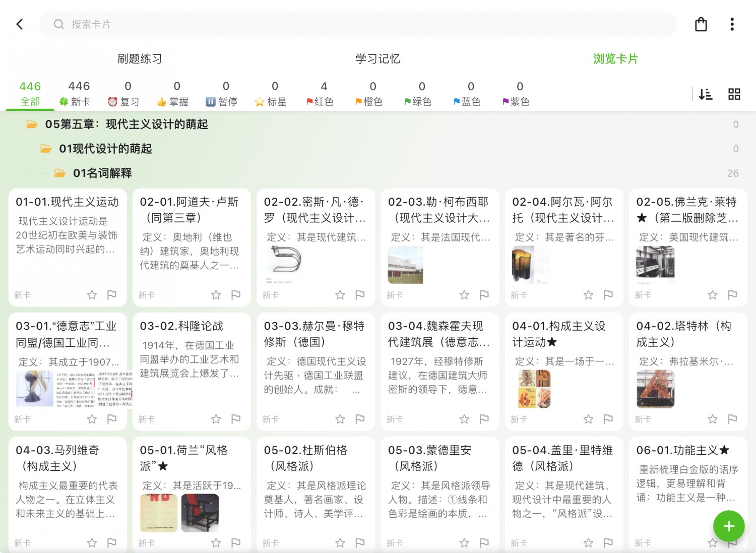The width and height of the screenshot is (756, 553).
Task: Star the 02-01.阿道夫·卢斯 card
Action: click(216, 294)
